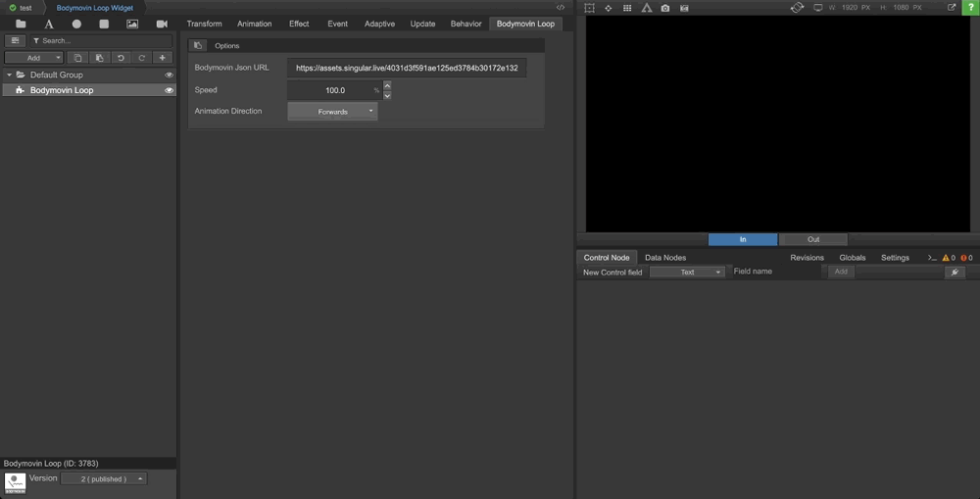Take a snapshot with the camera icon
This screenshot has width=980, height=499.
[665, 8]
